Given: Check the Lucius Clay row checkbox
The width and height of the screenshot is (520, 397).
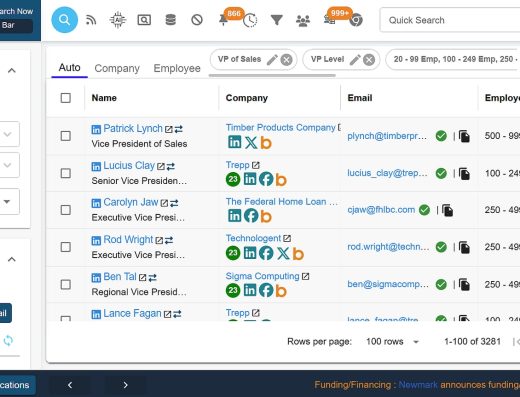Looking at the screenshot, I should click(66, 173).
